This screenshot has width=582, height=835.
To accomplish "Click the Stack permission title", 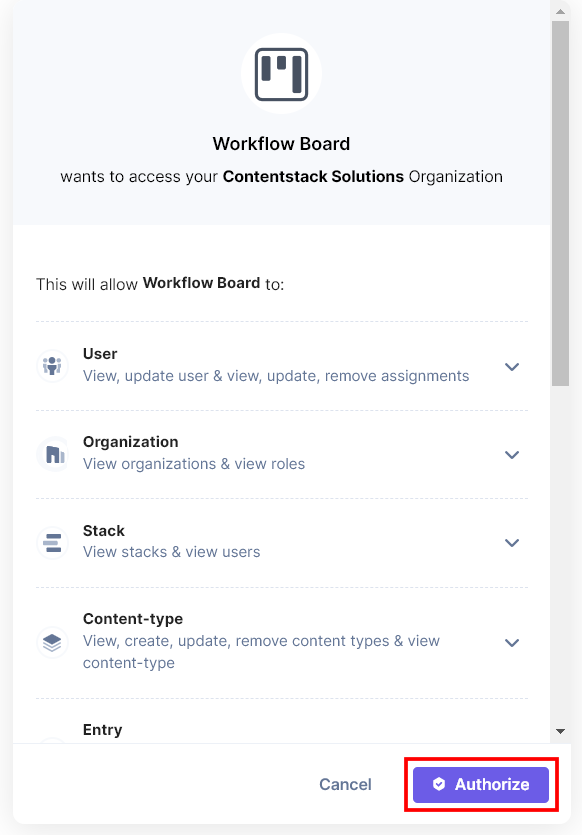I will click(104, 530).
